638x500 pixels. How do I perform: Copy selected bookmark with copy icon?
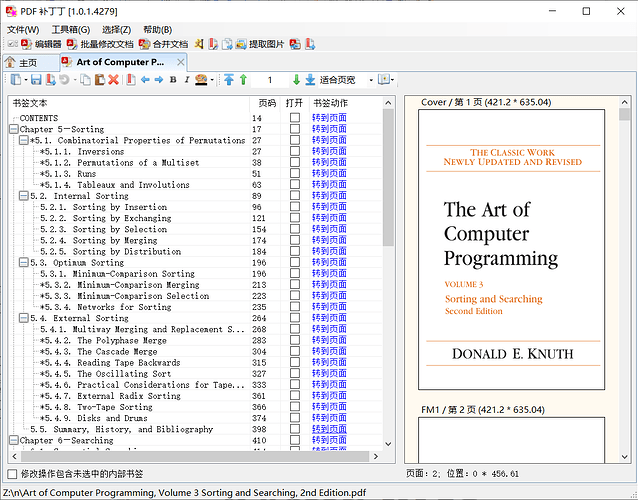click(x=85, y=80)
